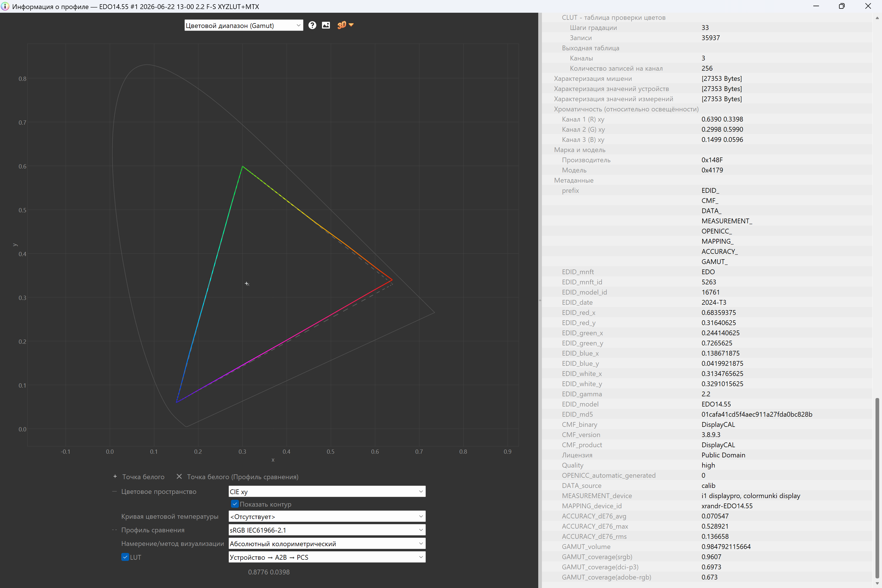
Task: Click the 'EDID_mnft' row label
Action: click(x=578, y=272)
